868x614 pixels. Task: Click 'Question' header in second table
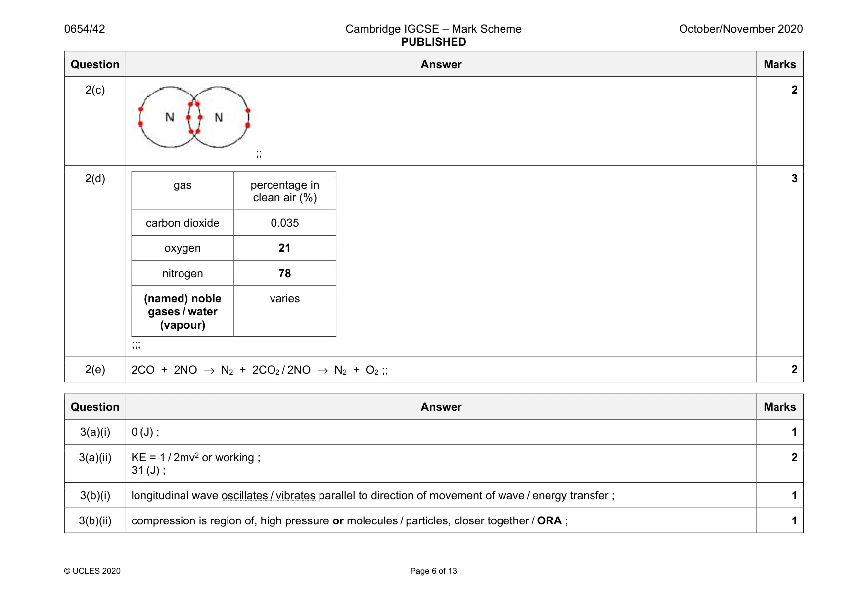(x=95, y=407)
